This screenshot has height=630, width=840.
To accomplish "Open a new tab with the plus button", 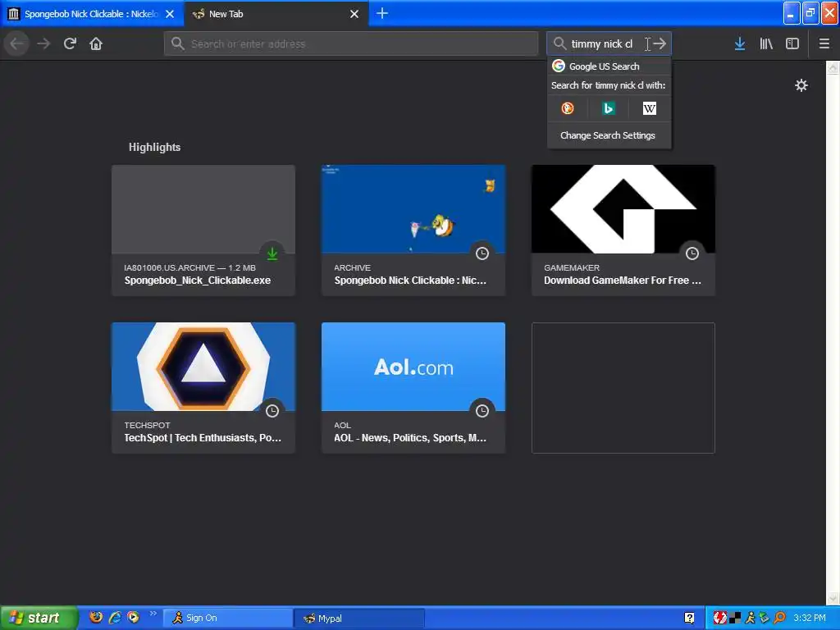I will click(382, 13).
